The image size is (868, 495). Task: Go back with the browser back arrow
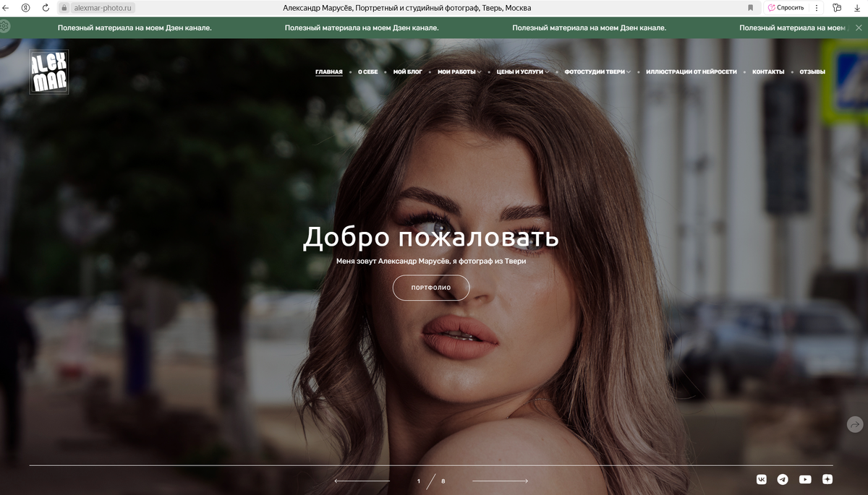click(x=5, y=7)
